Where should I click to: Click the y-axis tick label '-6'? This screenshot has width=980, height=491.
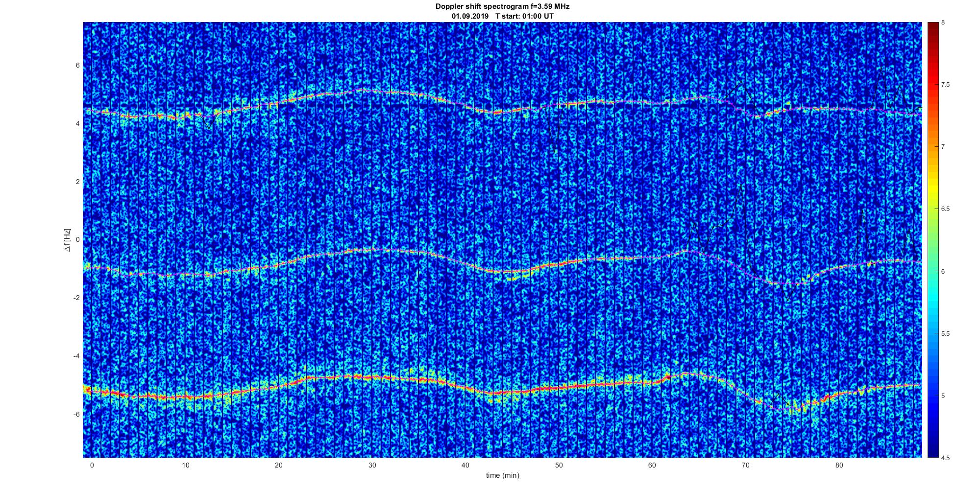[76, 414]
